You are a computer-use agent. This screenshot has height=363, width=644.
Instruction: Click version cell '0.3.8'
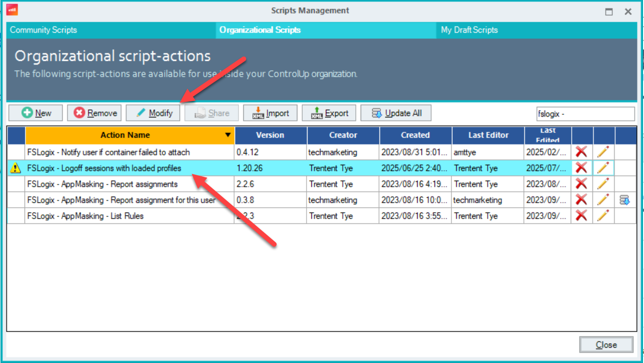click(270, 200)
